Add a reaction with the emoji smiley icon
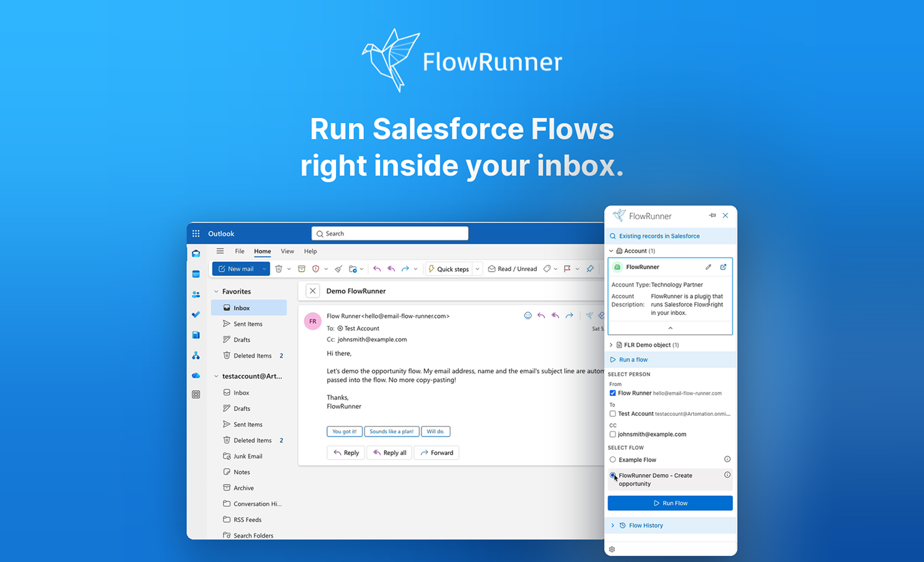 [x=528, y=315]
